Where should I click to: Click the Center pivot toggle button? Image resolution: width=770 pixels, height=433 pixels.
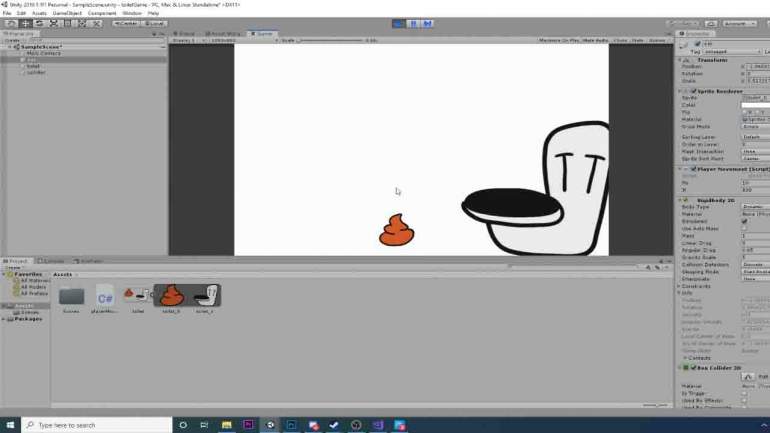(126, 23)
